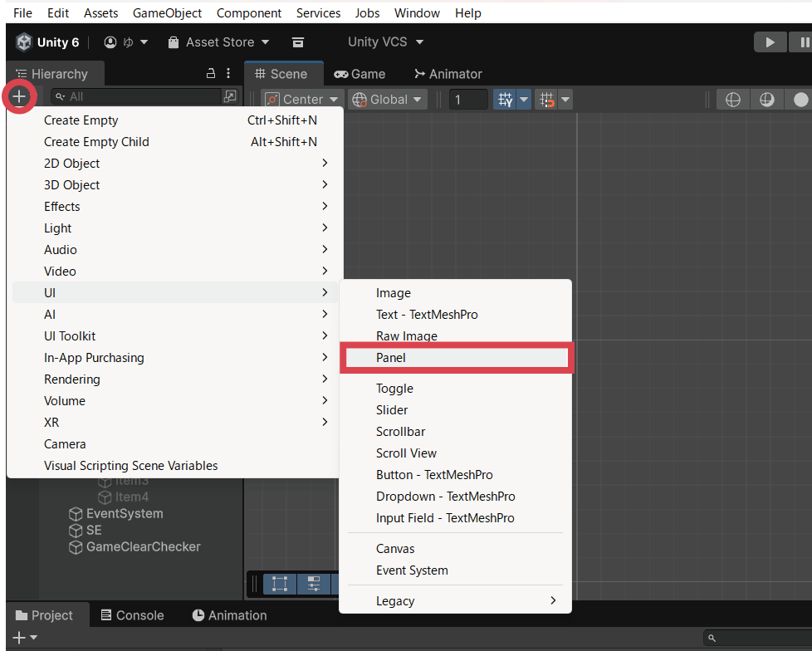
Task: Click the Hierarchy search field
Action: coord(137,96)
